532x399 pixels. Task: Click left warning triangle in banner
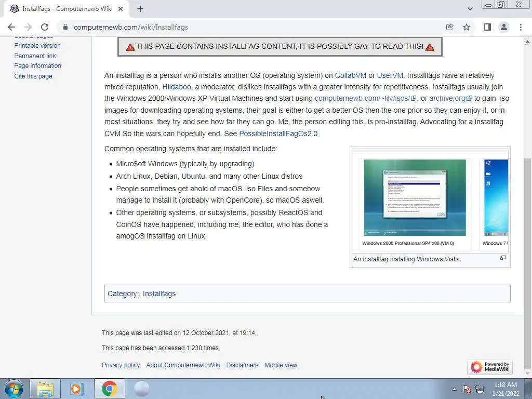(130, 47)
